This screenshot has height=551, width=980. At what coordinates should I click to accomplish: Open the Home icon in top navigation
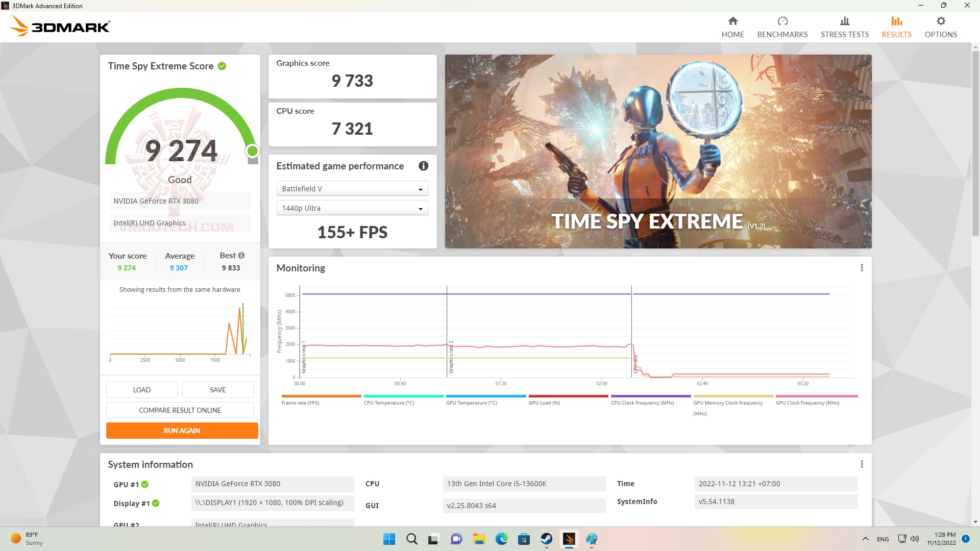point(732,21)
